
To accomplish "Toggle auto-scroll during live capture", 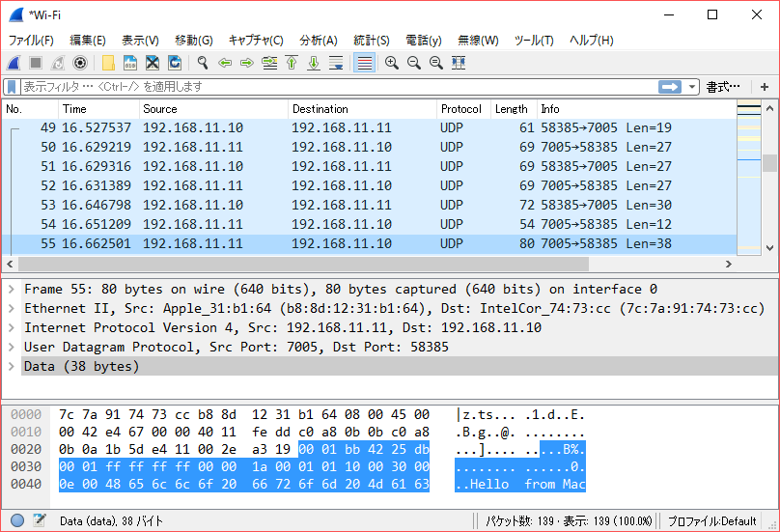I will pyautogui.click(x=336, y=63).
